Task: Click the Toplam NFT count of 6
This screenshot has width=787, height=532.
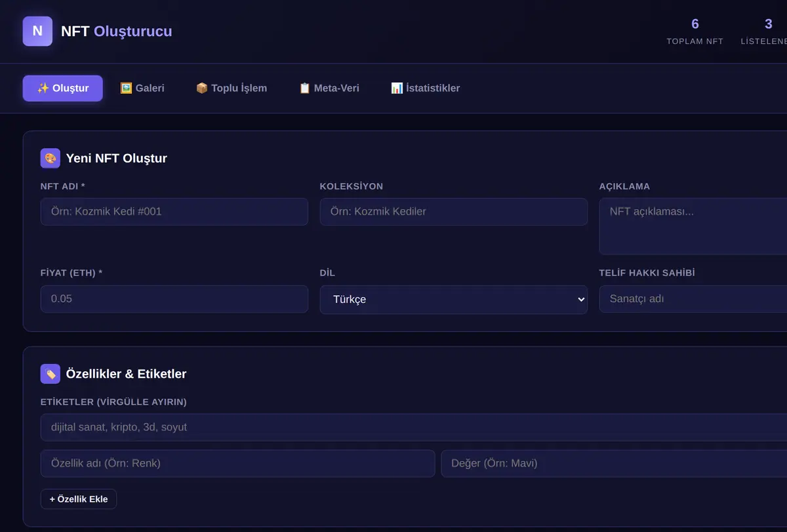Action: (695, 24)
